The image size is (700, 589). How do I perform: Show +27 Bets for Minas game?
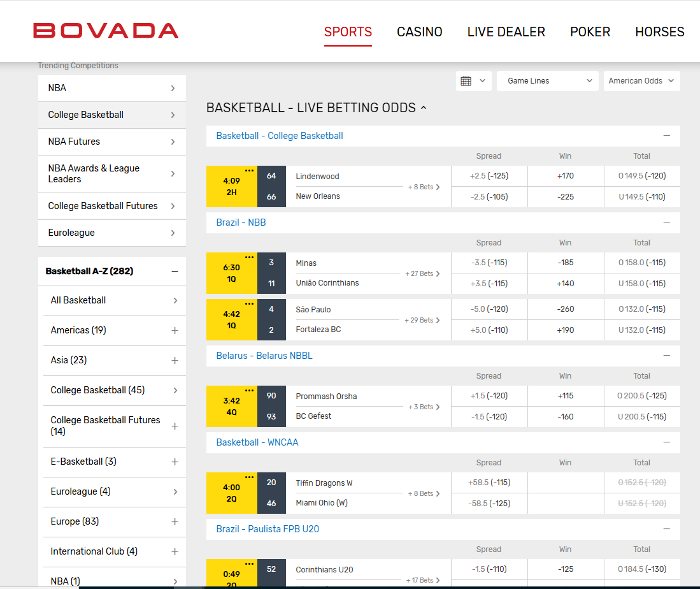click(422, 273)
